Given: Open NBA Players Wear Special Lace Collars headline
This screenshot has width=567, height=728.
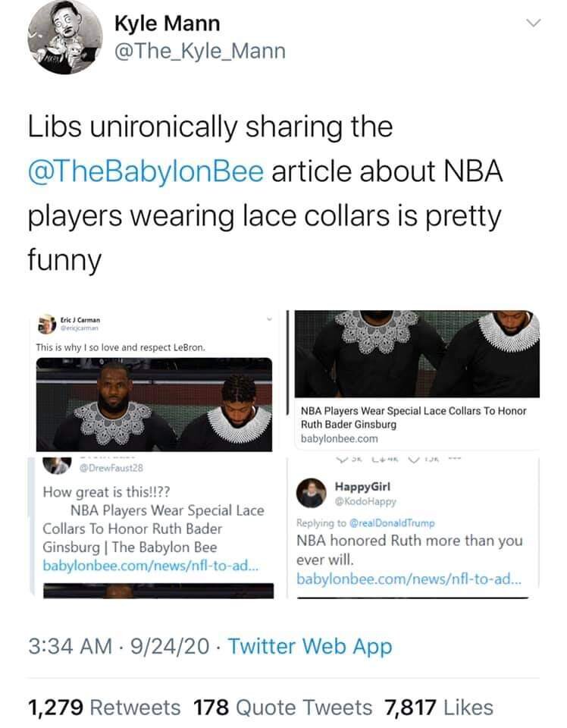Looking at the screenshot, I should [413, 417].
